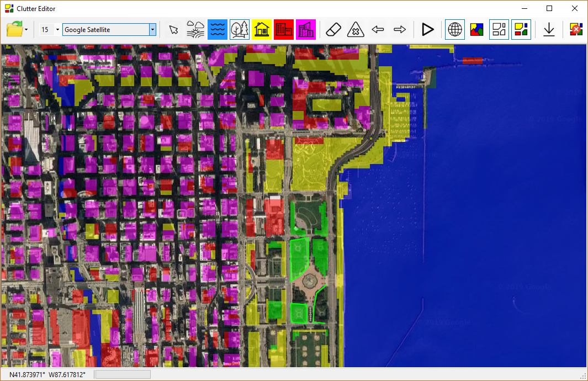Select the yellow residential clutter tool

pyautogui.click(x=262, y=29)
